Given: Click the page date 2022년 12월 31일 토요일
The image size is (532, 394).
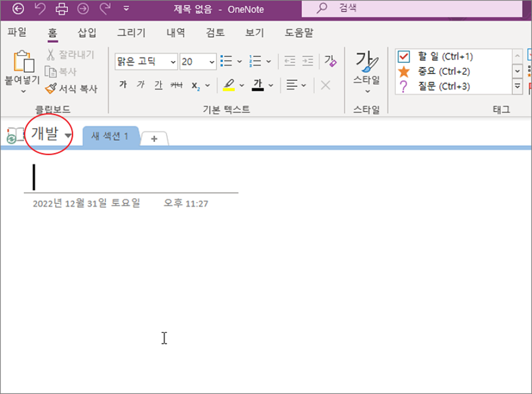Looking at the screenshot, I should [86, 203].
